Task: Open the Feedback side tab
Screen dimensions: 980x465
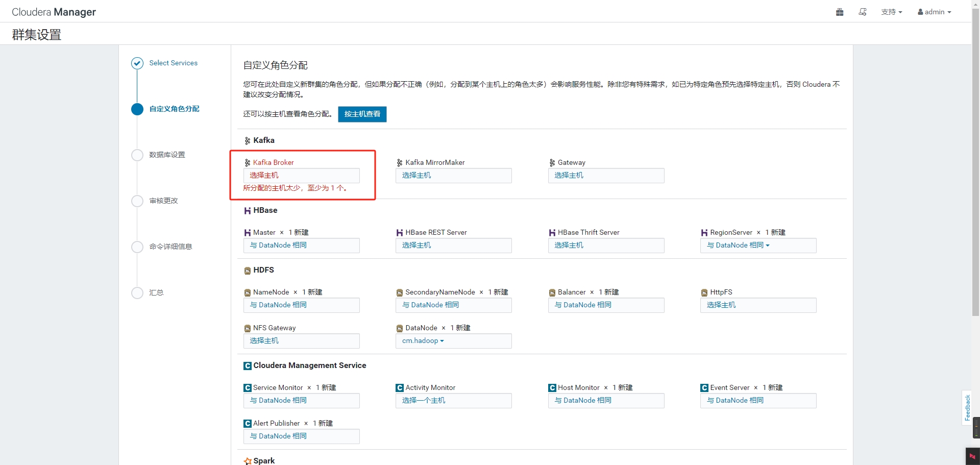Action: [x=967, y=408]
